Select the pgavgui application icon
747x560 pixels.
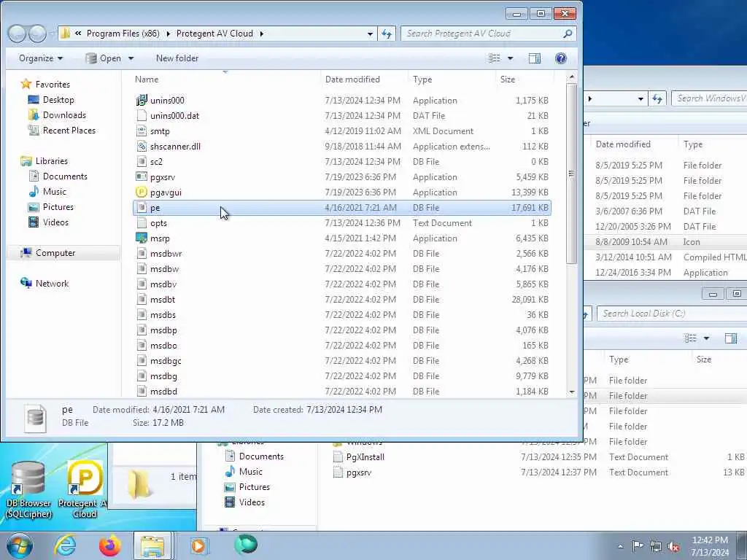(x=142, y=192)
